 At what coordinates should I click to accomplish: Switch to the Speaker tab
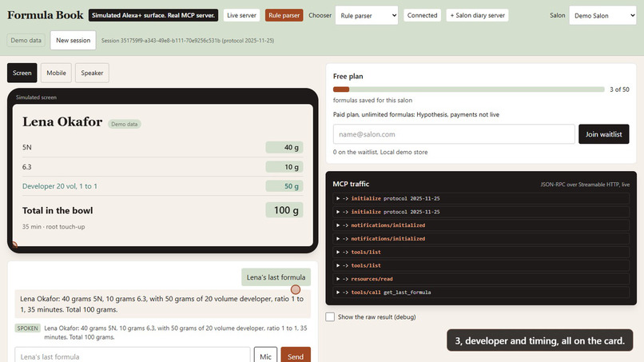point(92,73)
